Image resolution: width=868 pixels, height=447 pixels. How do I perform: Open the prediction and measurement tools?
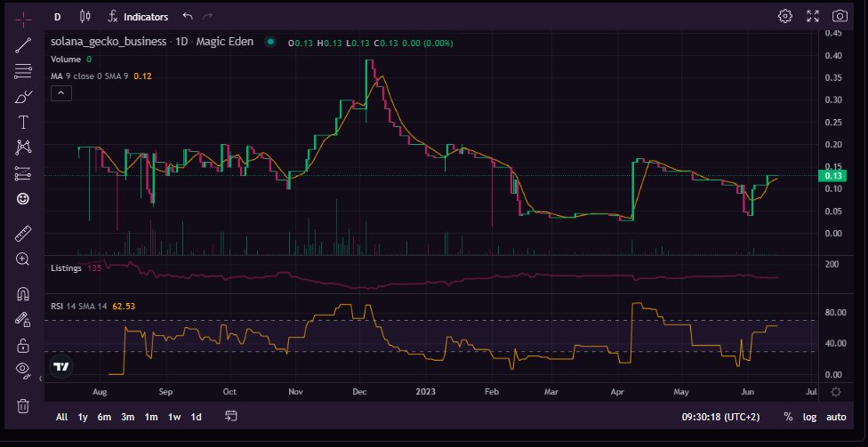(23, 173)
